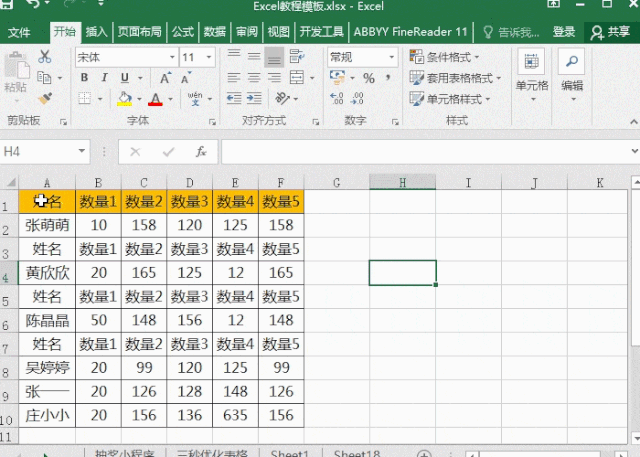Click the wén phonetic guide icon

point(195,98)
